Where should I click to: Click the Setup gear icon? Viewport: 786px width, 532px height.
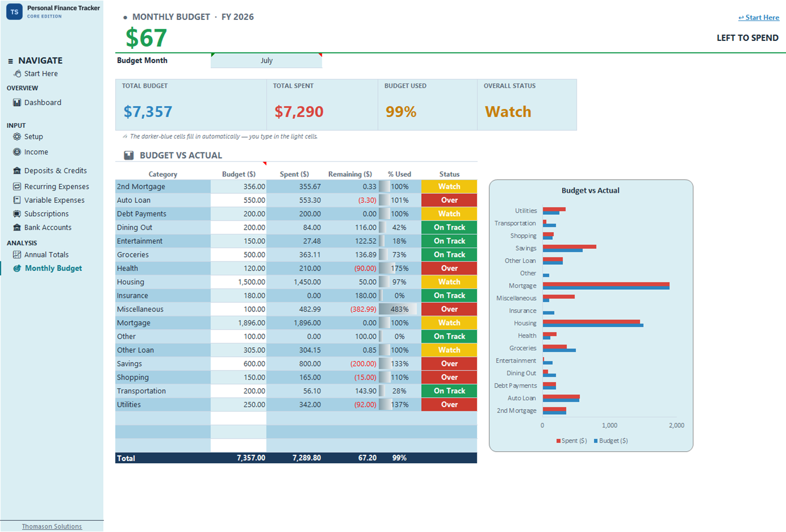[x=17, y=136]
